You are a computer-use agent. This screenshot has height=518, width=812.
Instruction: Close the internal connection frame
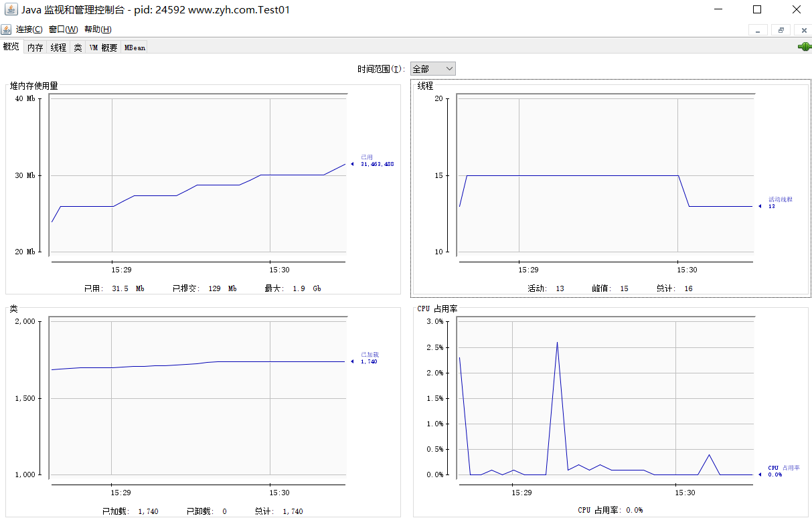coord(803,30)
